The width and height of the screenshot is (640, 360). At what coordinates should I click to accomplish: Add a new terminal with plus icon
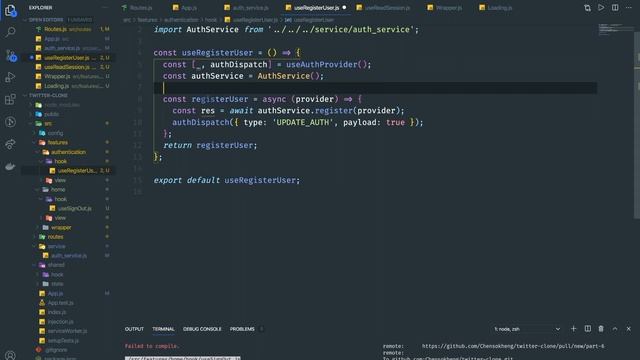point(573,329)
